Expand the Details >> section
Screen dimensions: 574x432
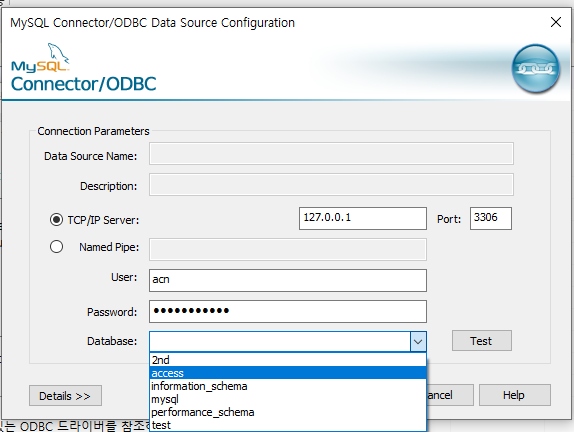[66, 396]
